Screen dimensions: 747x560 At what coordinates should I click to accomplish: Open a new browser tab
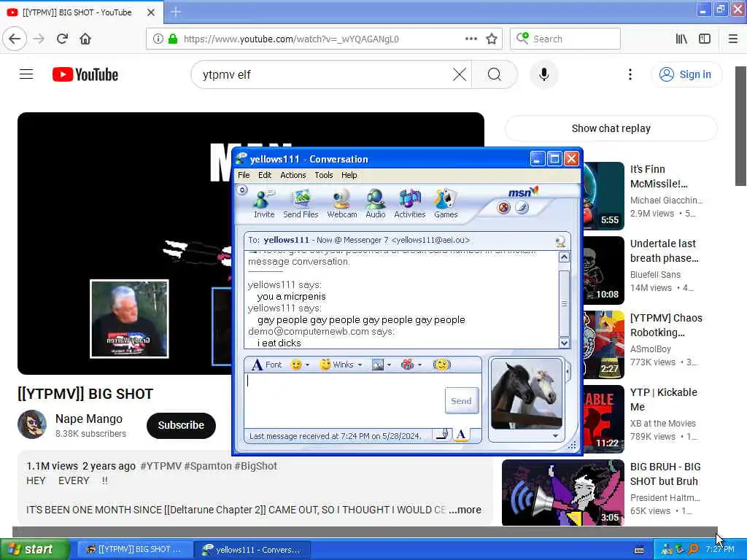(176, 12)
